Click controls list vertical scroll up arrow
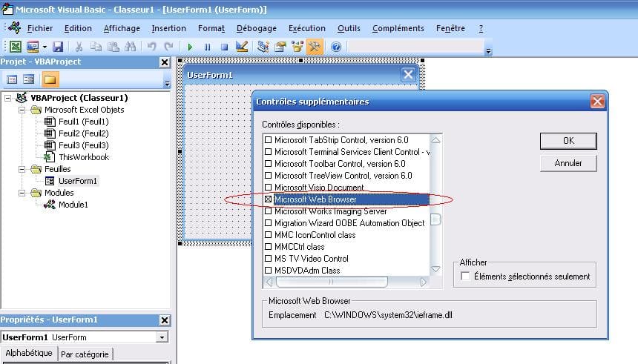This screenshot has width=638, height=364. (x=435, y=140)
